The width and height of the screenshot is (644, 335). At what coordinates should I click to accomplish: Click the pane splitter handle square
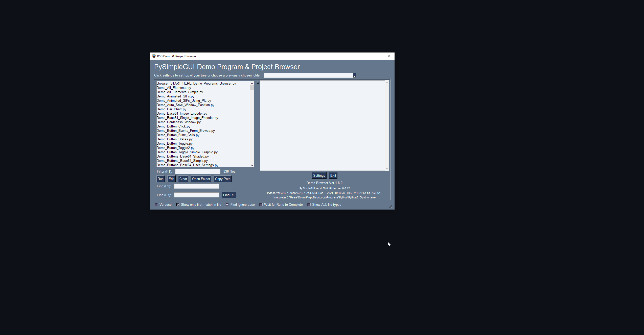[x=258, y=83]
